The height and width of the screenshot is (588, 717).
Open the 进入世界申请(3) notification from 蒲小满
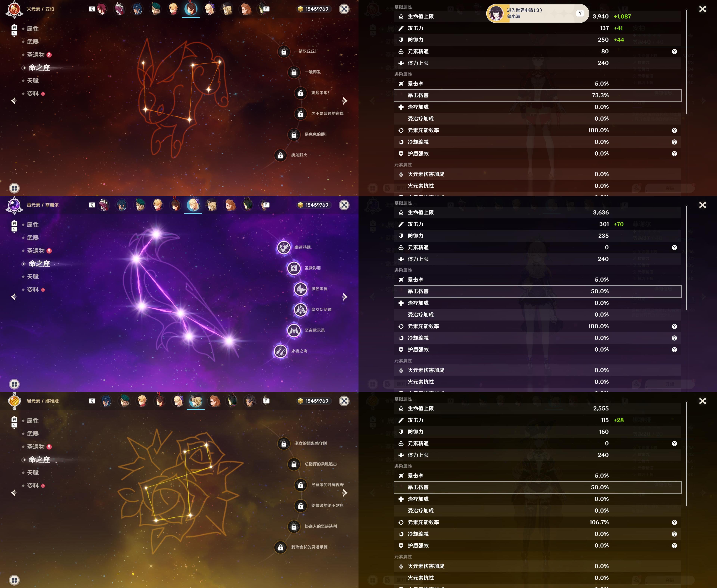[x=537, y=14]
